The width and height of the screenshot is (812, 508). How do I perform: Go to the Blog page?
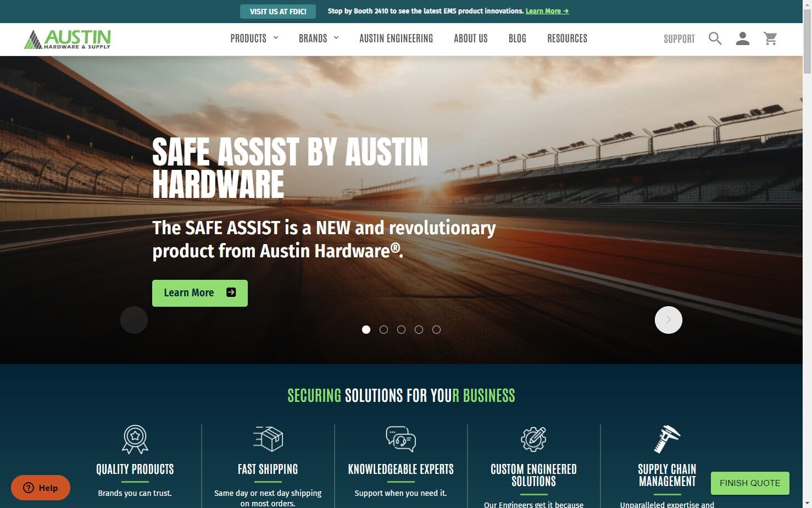[x=518, y=38]
